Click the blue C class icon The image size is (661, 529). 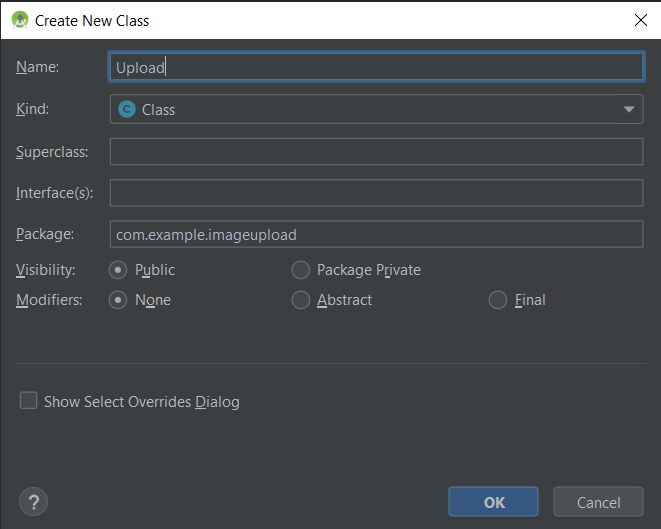pos(127,109)
